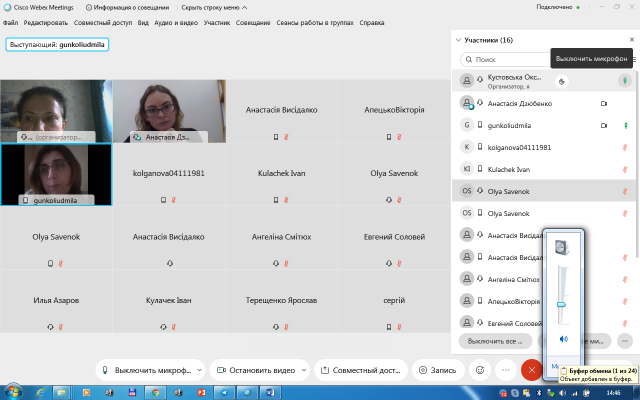Click the Поиск participant search field
Screen dimensions: 640x400
pos(506,60)
